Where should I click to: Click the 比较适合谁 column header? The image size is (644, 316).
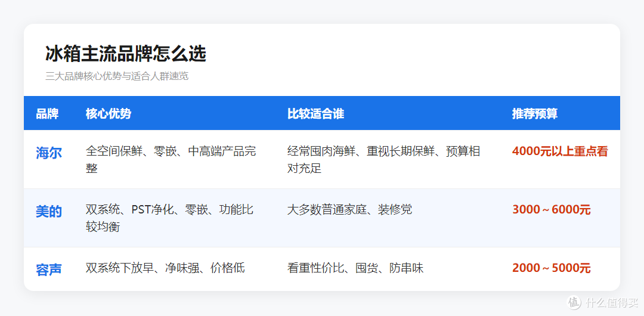[316, 113]
